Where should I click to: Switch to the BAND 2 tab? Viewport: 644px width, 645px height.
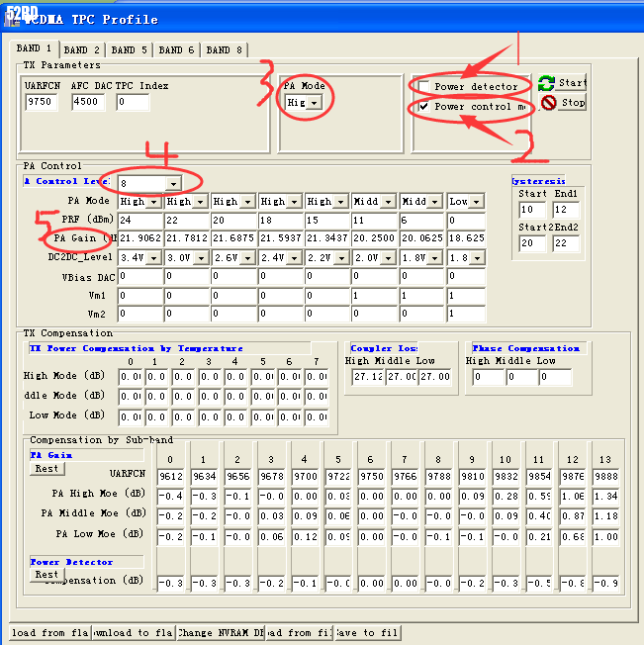point(81,50)
